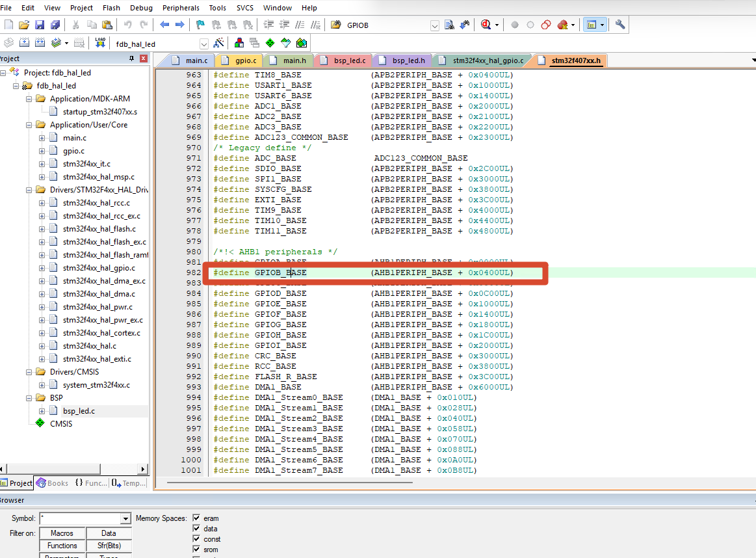Uncheck the const memory space checkbox
The width and height of the screenshot is (756, 558).
pos(196,538)
